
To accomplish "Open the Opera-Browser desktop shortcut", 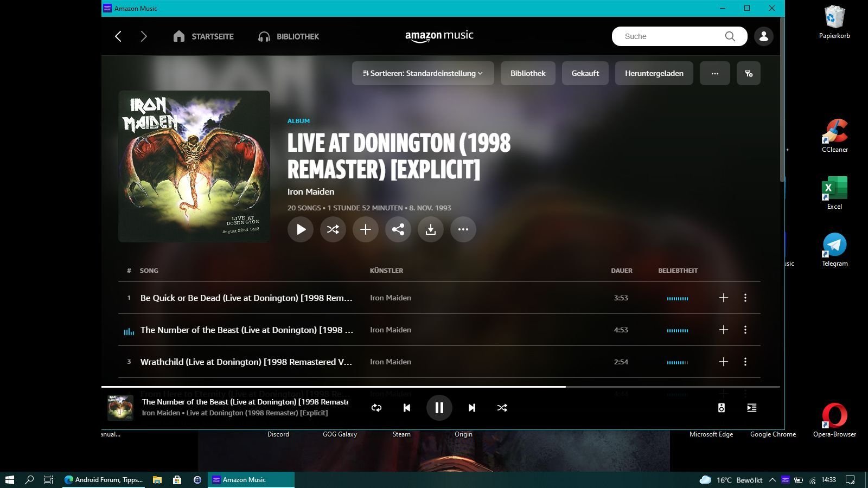I will (x=834, y=420).
